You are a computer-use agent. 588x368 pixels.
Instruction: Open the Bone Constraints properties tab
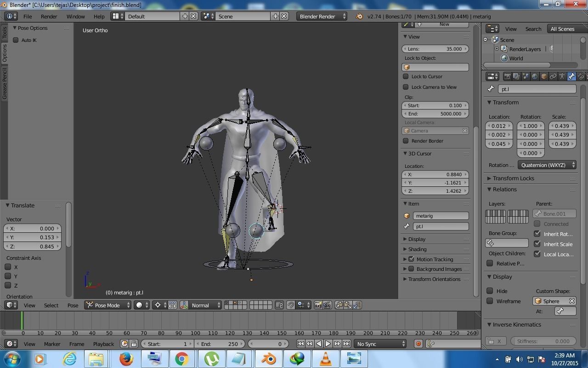click(581, 76)
